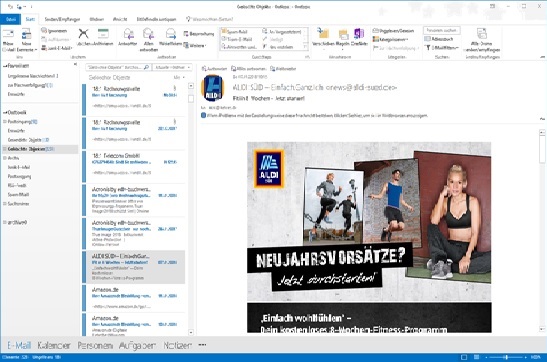Screen dimensions: 547x362
Task: Click the info bar about display problems
Action: pos(315,115)
